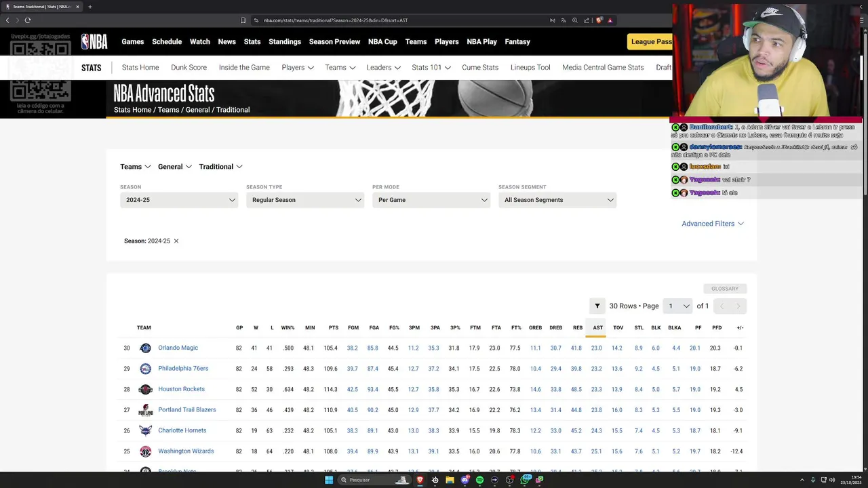
Task: Open Season Preview in top menu
Action: [334, 41]
